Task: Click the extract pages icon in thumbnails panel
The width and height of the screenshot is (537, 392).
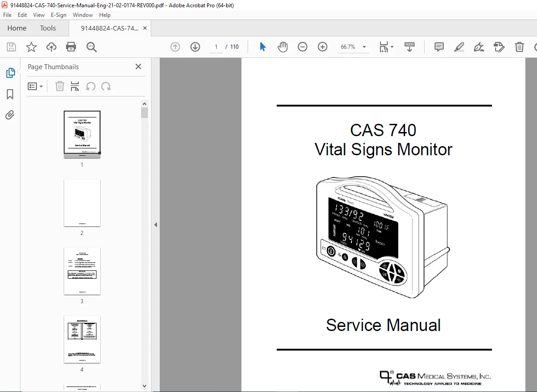Action: tap(75, 87)
